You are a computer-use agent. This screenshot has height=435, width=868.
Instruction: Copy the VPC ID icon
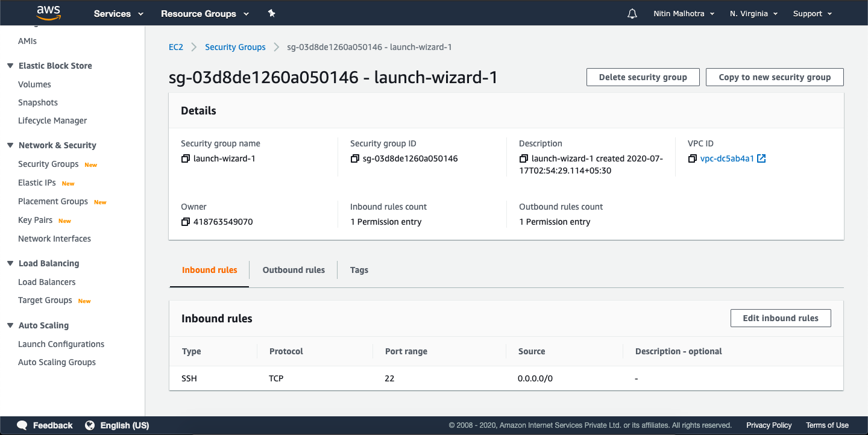pos(693,159)
